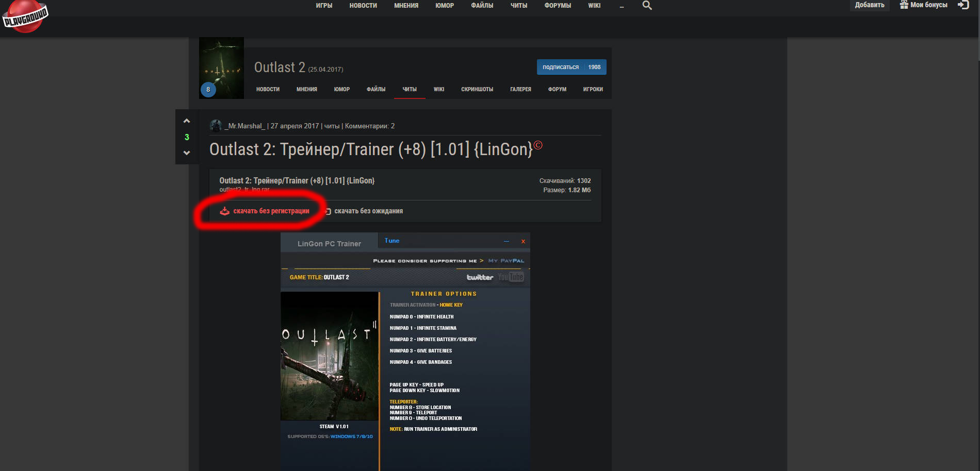The width and height of the screenshot is (980, 471).
Task: Switch to game ЮМОР tab
Action: [341, 89]
